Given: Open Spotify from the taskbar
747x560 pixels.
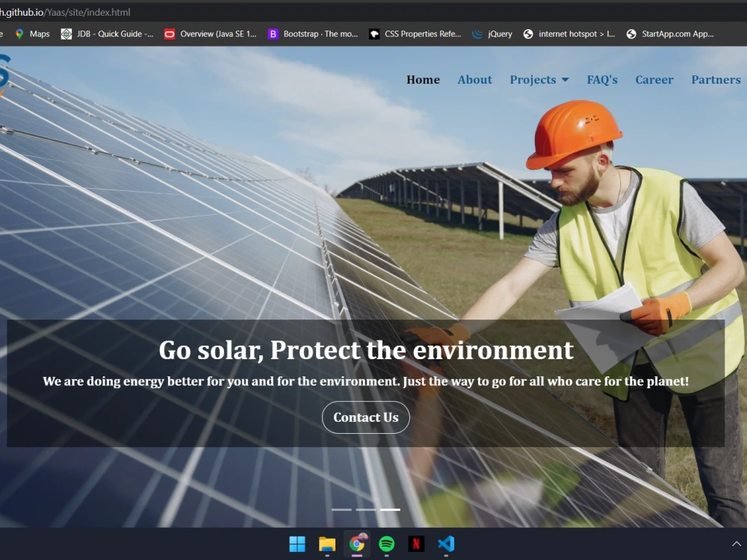Looking at the screenshot, I should [x=386, y=544].
